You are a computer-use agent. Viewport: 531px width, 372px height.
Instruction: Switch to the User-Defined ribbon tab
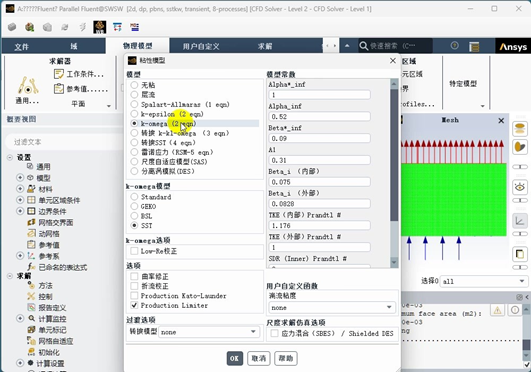tap(201, 46)
